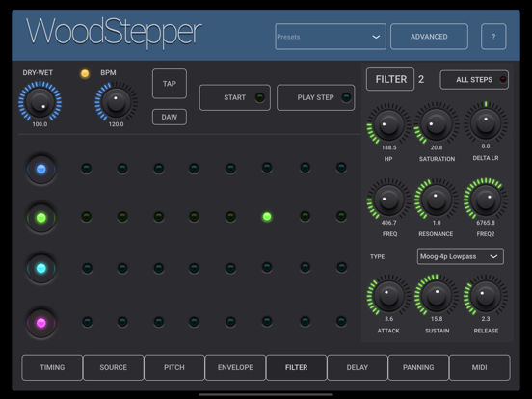532x399 pixels.
Task: Click the DAW sync button
Action: pos(170,117)
